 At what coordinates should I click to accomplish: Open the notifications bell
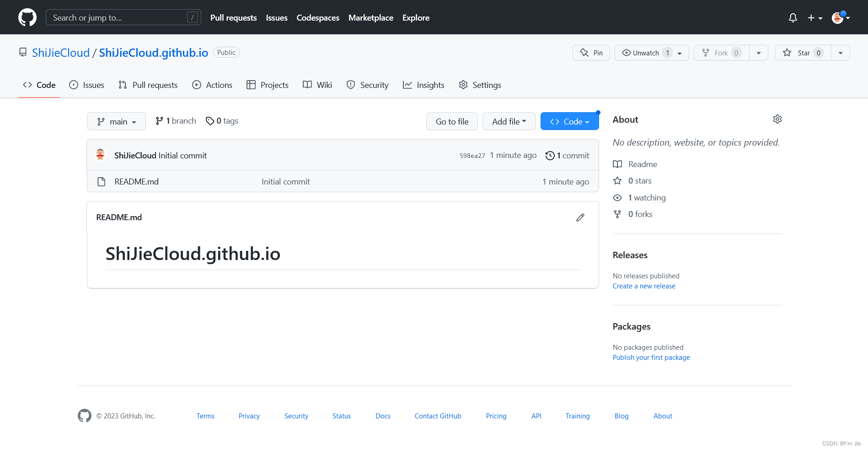[793, 18]
